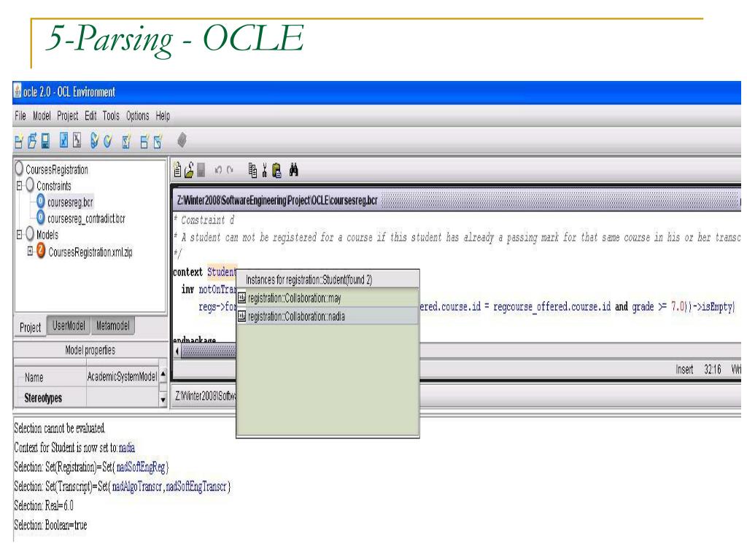This screenshot has width=747, height=560.
Task: Select the Models folder label
Action: pyautogui.click(x=47, y=234)
